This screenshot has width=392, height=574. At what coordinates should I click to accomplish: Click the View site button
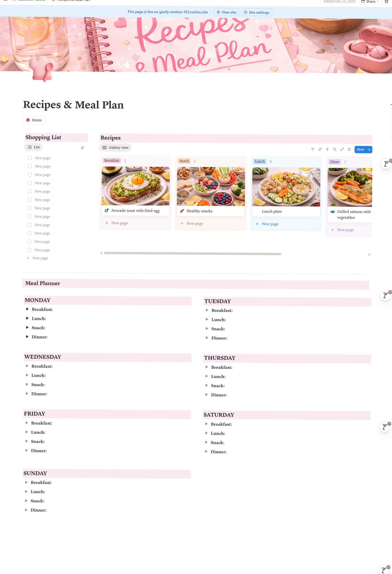point(226,12)
